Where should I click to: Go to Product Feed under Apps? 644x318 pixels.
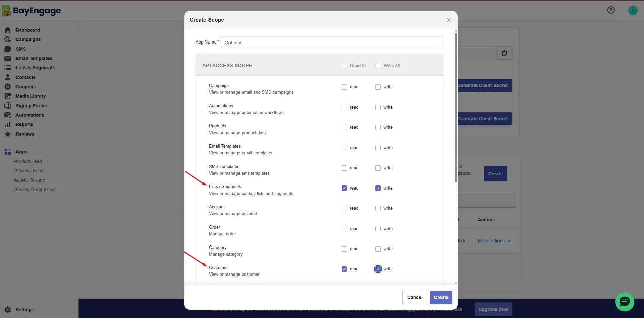click(28, 161)
